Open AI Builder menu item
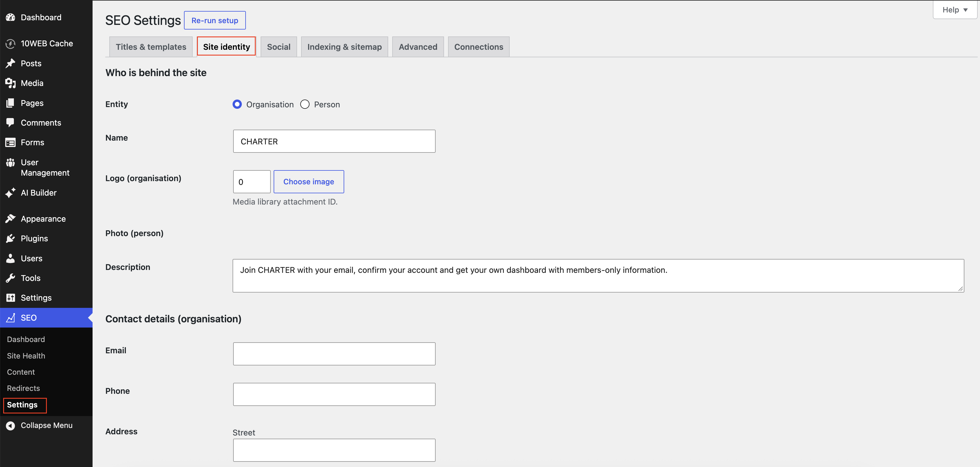Image resolution: width=980 pixels, height=467 pixels. pyautogui.click(x=38, y=193)
